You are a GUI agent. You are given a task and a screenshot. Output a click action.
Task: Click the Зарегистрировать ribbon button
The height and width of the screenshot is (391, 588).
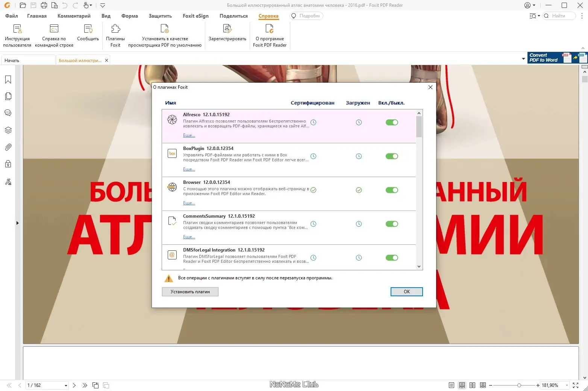(x=227, y=33)
